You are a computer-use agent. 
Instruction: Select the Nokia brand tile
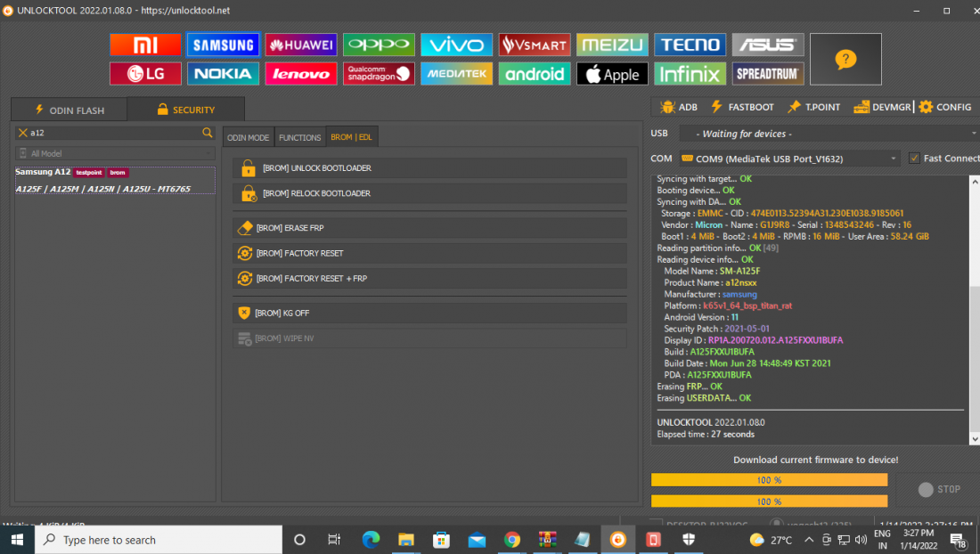(223, 74)
